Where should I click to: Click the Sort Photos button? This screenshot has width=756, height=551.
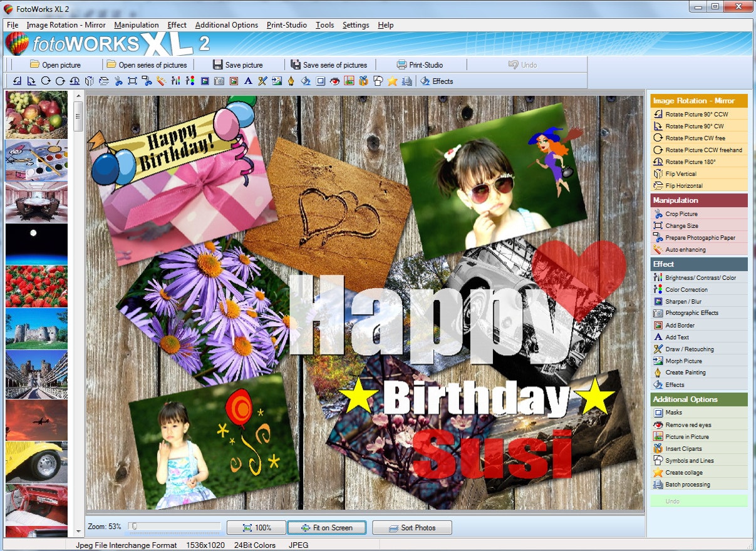412,528
